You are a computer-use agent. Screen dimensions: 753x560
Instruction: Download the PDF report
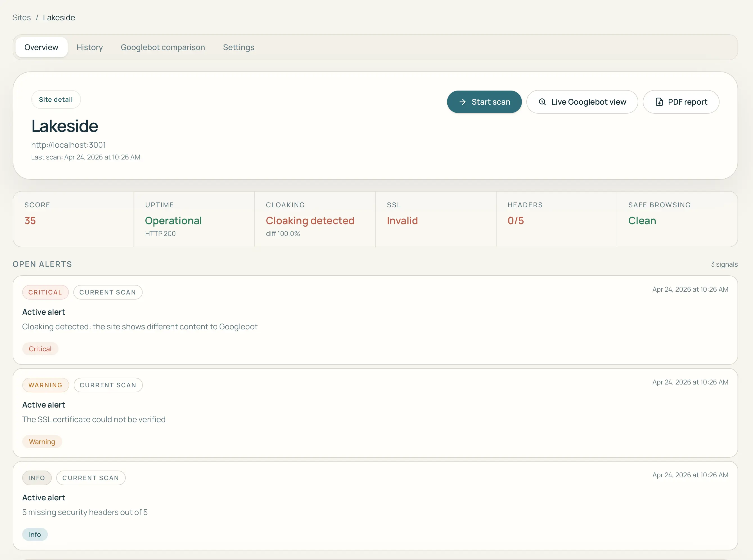(681, 102)
